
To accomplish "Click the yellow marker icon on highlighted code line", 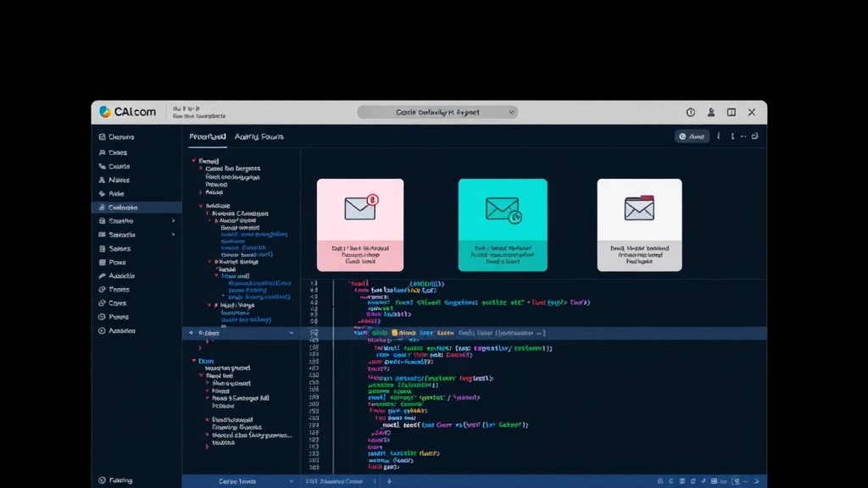I will coord(395,332).
